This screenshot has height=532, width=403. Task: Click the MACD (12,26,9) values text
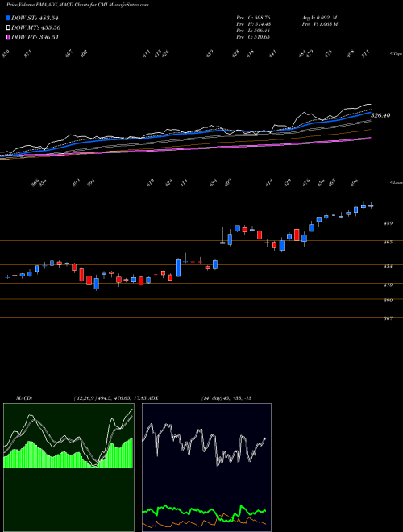[x=110, y=398]
